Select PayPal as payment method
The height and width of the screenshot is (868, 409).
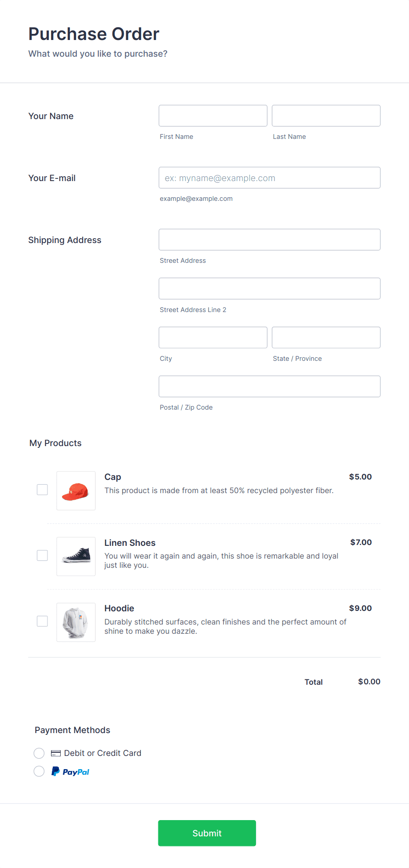point(39,771)
